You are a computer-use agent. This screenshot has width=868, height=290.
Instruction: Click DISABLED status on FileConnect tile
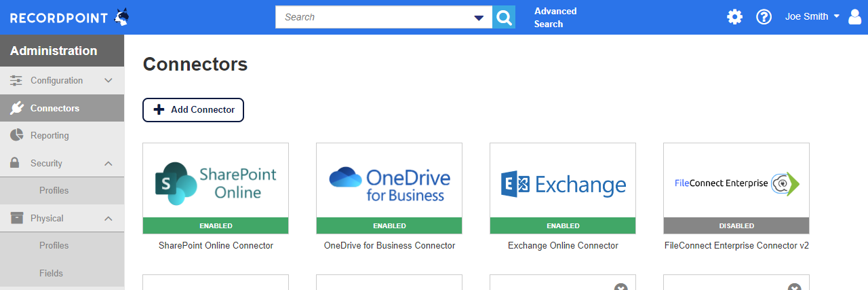[x=736, y=226]
